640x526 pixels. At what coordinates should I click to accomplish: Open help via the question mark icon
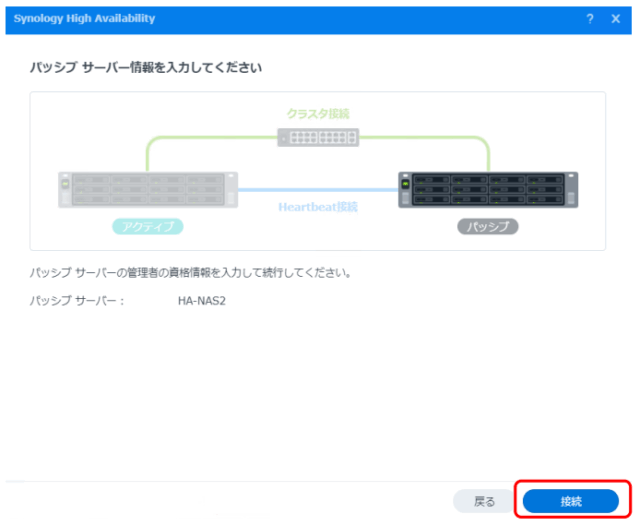(590, 19)
